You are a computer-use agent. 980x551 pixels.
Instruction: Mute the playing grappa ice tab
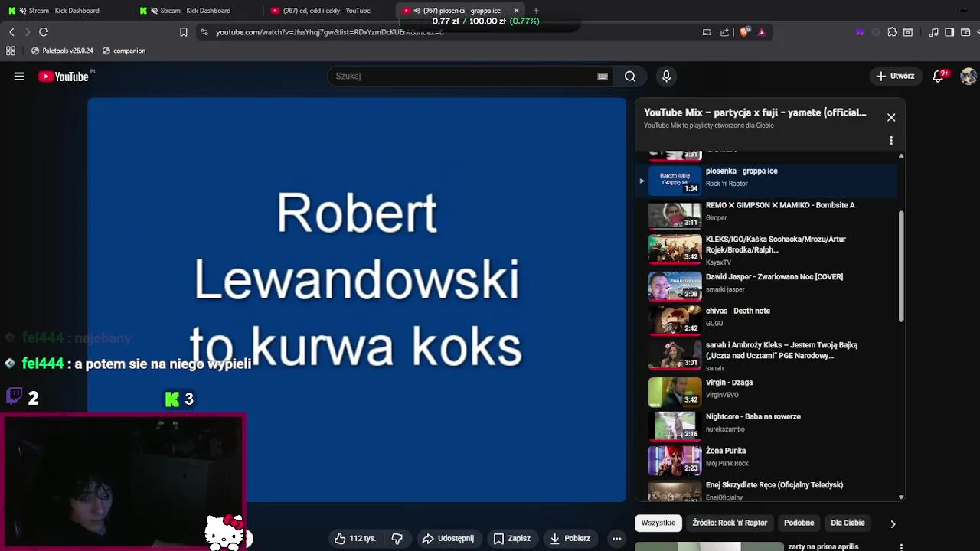pos(416,11)
